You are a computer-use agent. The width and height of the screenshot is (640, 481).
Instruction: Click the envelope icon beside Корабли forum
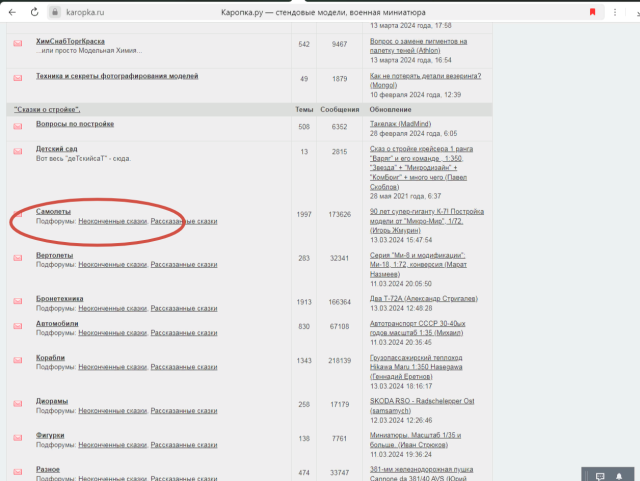click(18, 358)
